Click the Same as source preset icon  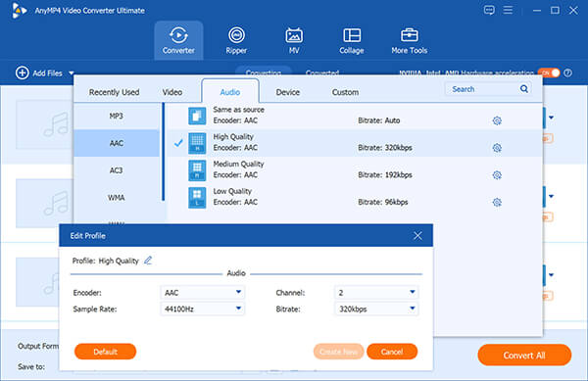197,116
